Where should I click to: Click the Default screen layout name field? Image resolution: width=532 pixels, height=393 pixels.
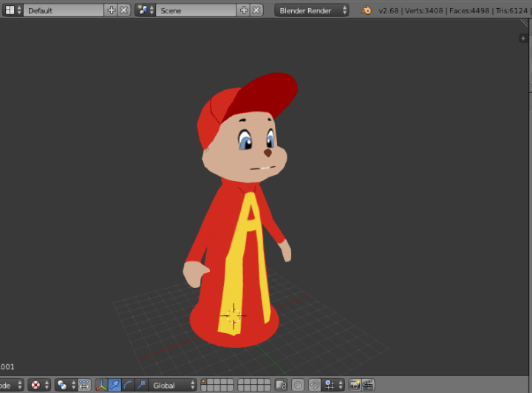tap(65, 10)
